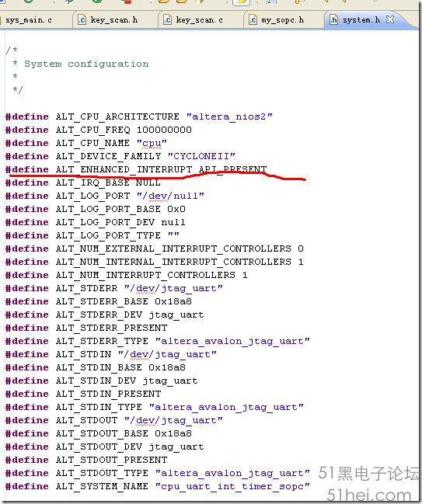Click the C file icon on key_scan.h tab

pos(82,20)
